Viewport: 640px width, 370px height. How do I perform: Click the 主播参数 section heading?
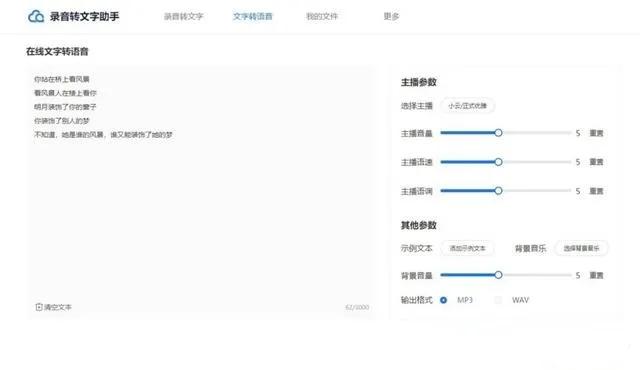click(x=419, y=82)
